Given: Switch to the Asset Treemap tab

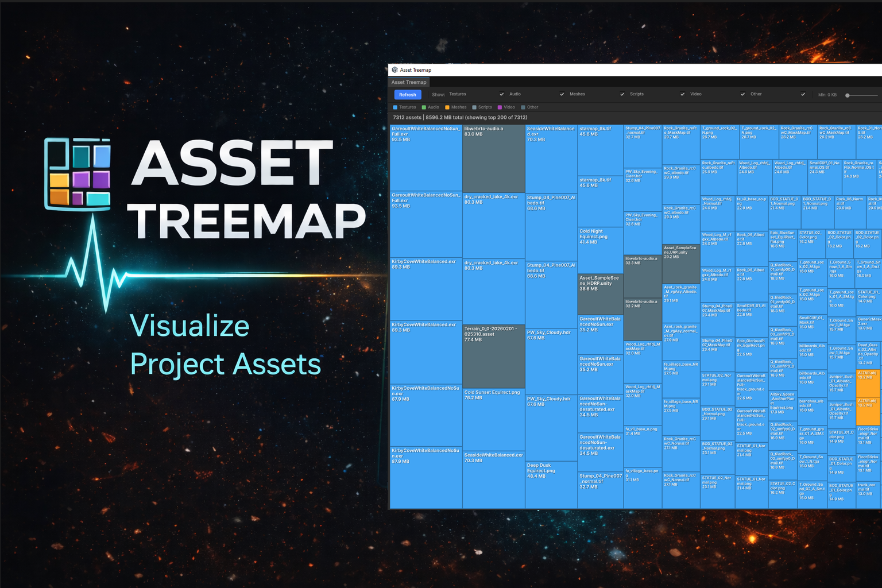Looking at the screenshot, I should point(409,82).
